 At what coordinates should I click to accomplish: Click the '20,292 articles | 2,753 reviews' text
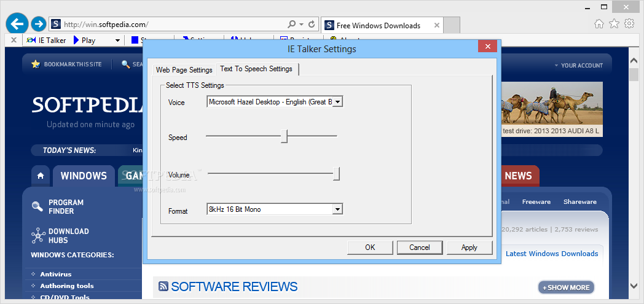click(550, 229)
